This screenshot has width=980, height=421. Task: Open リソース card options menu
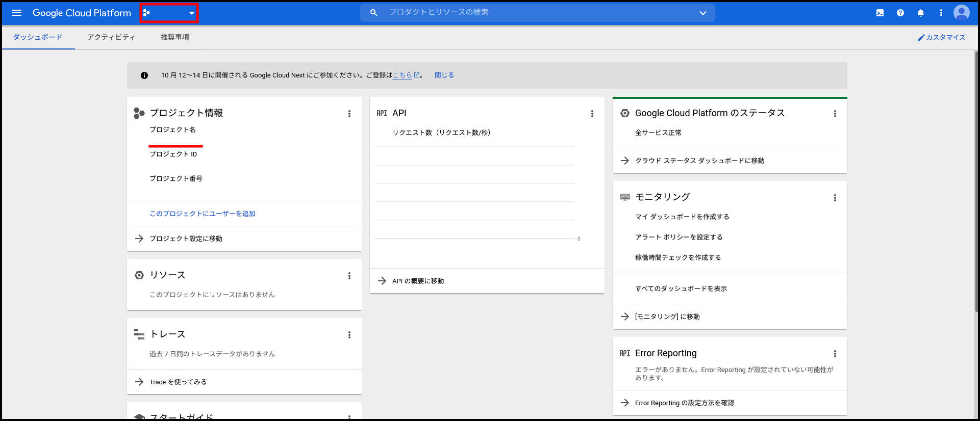[x=349, y=276]
